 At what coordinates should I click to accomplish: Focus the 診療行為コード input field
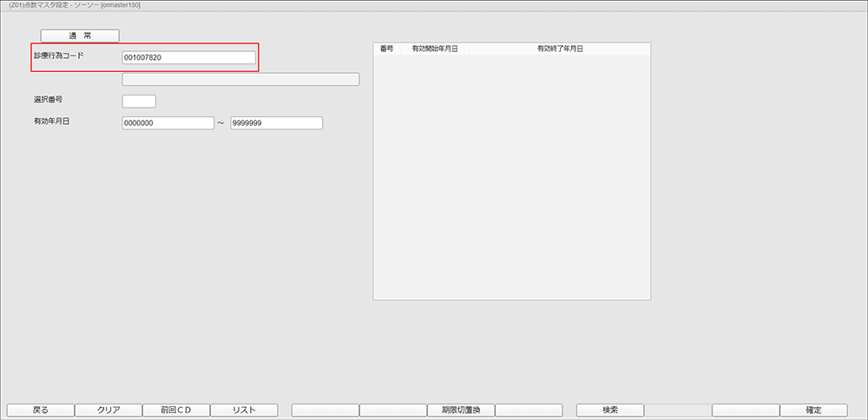pos(188,58)
